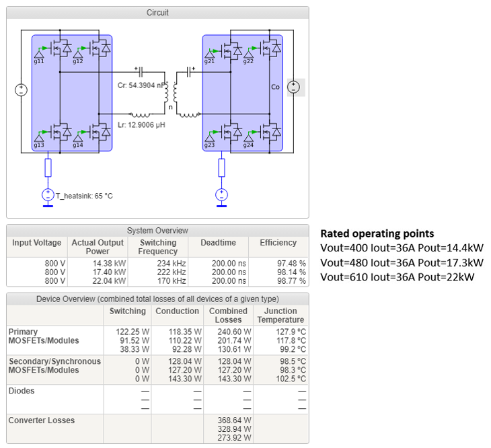Screen dimensions: 491x448
Task: Select the g13 gate driver symbol
Action: coord(39,138)
